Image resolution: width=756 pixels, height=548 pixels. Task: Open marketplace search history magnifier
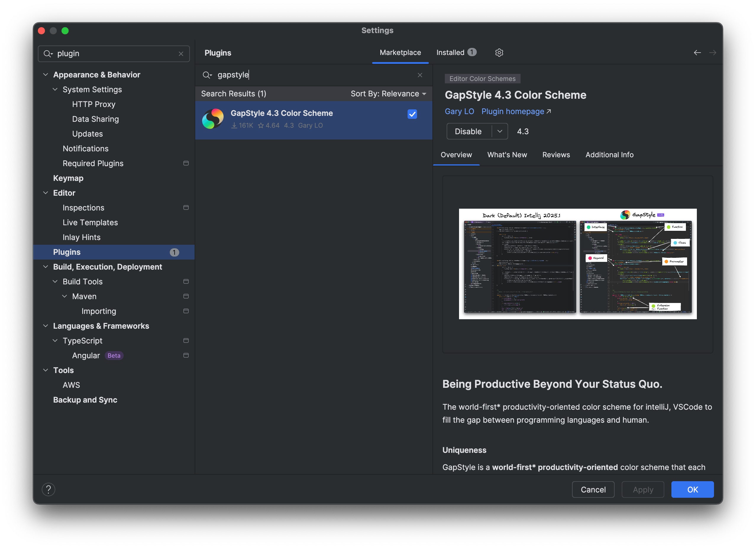pos(207,75)
